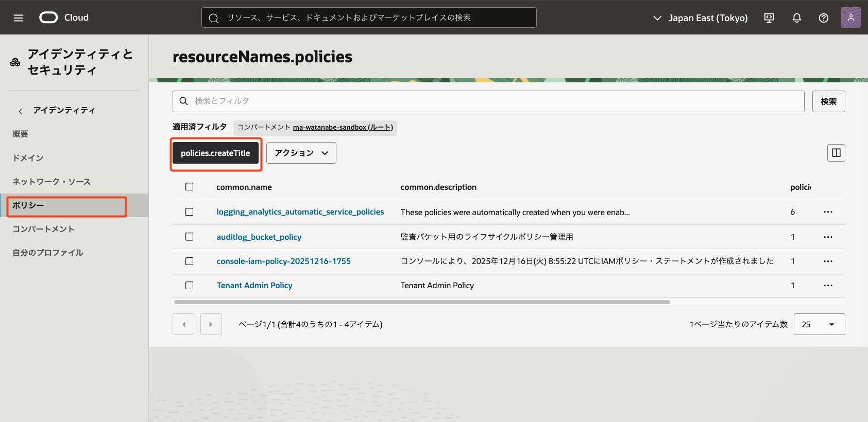Open the Japan East (Tokyo) region selector

700,18
